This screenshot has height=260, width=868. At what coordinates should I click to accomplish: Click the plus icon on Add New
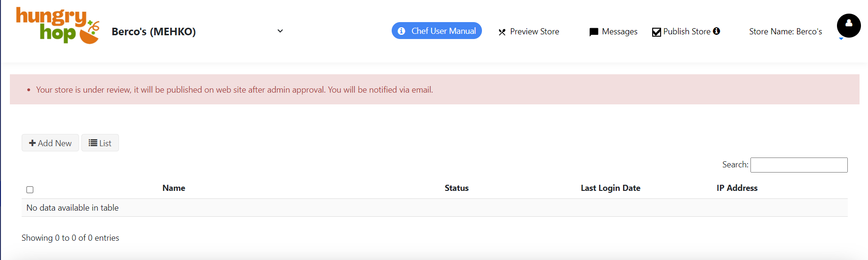coord(32,143)
